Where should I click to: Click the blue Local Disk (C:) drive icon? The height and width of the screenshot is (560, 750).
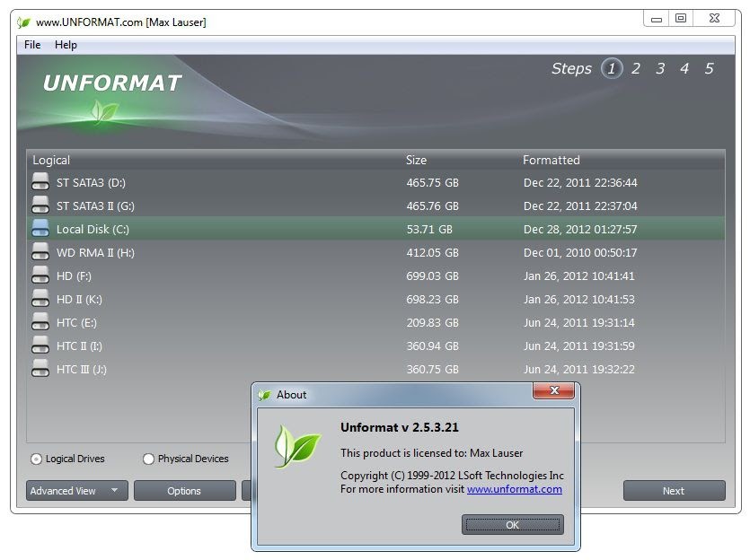point(40,228)
